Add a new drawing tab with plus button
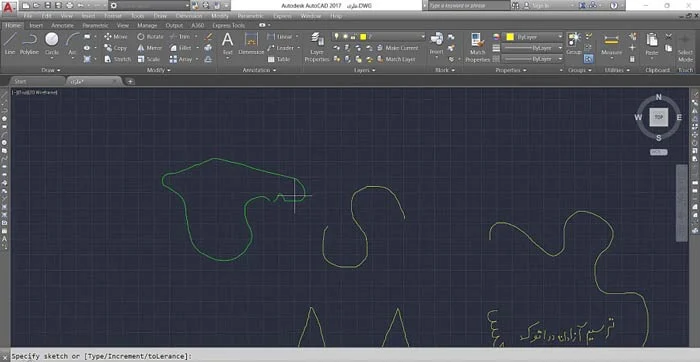Screen dimensions: 700x362 tap(130, 81)
